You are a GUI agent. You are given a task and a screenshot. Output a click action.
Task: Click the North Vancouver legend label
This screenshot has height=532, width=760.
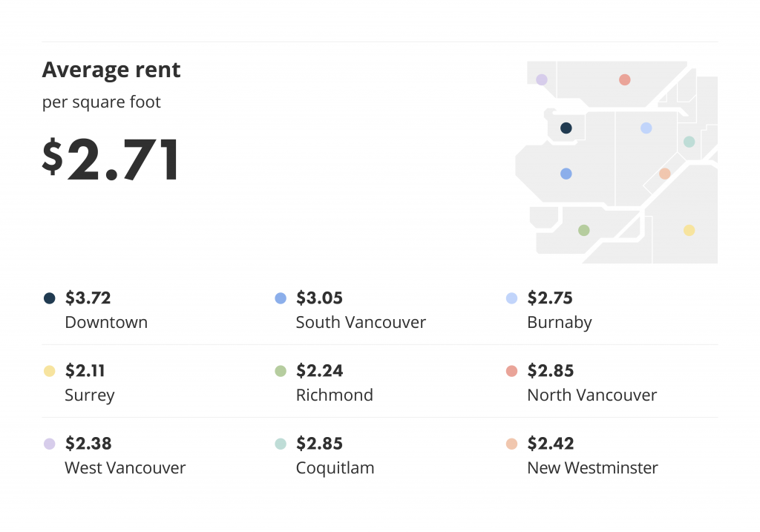[x=592, y=395]
